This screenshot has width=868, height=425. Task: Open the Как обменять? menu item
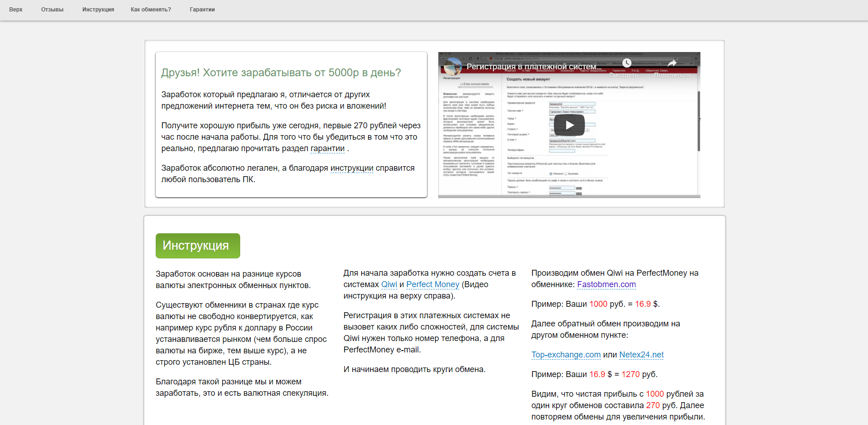click(151, 9)
